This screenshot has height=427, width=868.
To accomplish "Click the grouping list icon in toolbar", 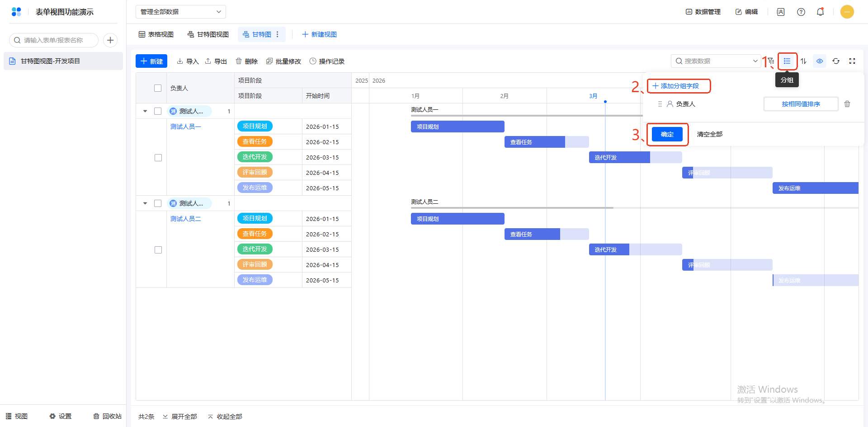I will pyautogui.click(x=787, y=61).
